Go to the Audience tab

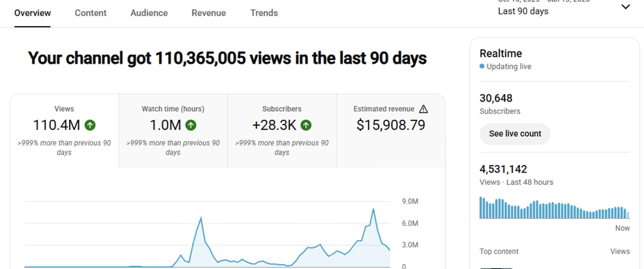pos(149,13)
